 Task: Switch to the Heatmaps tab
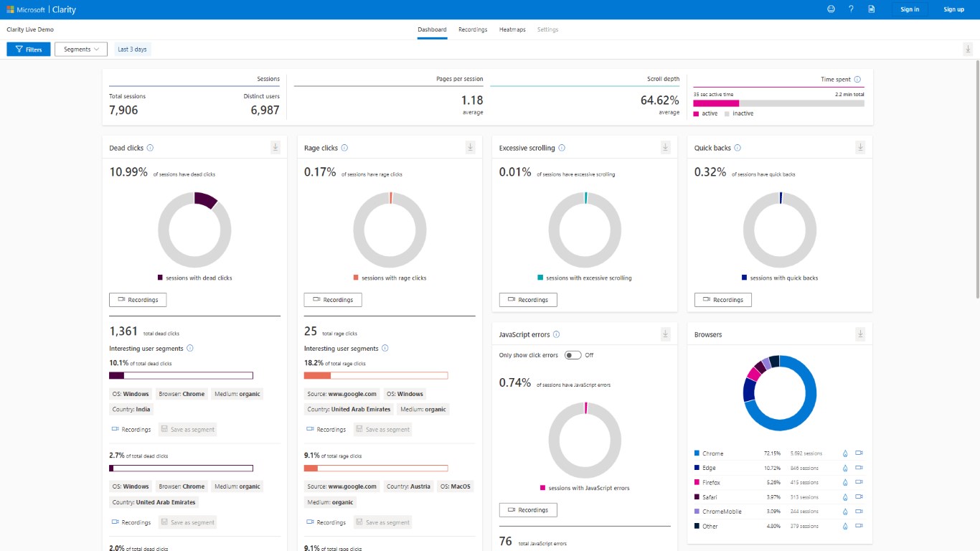[x=512, y=29]
